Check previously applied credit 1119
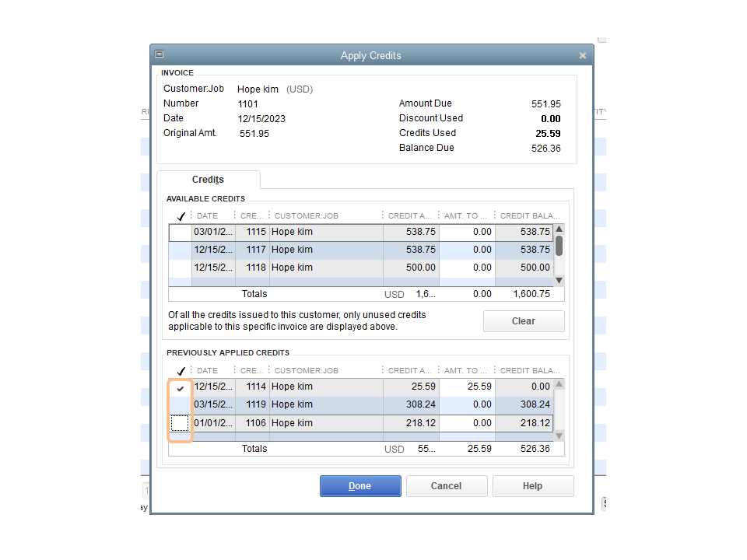 click(181, 404)
